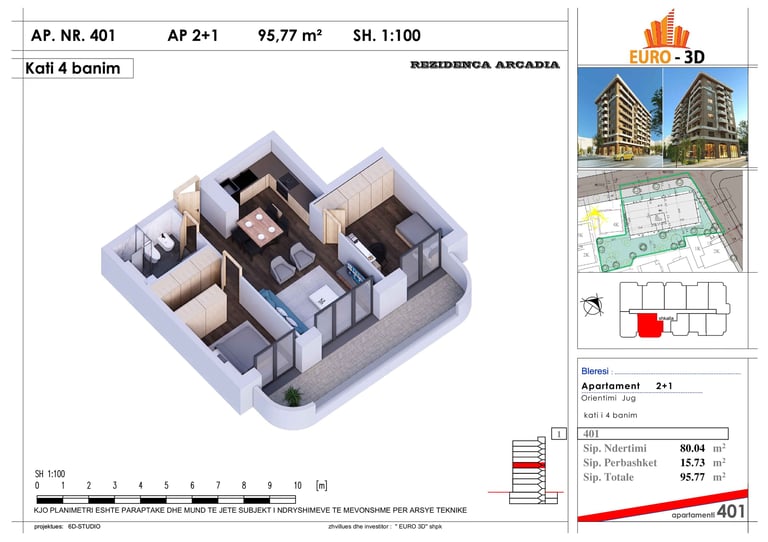The height and width of the screenshot is (542, 768).
Task: Click the dining table in the floor plan
Action: (x=260, y=225)
